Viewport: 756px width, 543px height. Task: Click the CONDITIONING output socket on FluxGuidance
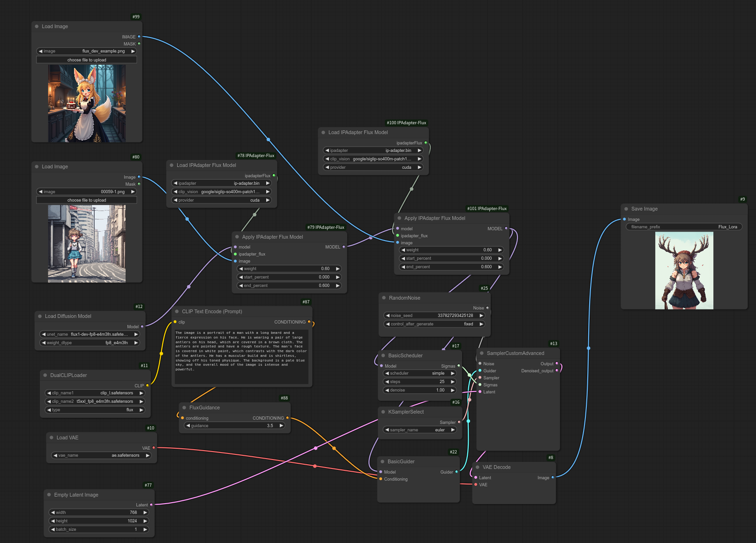coord(287,418)
